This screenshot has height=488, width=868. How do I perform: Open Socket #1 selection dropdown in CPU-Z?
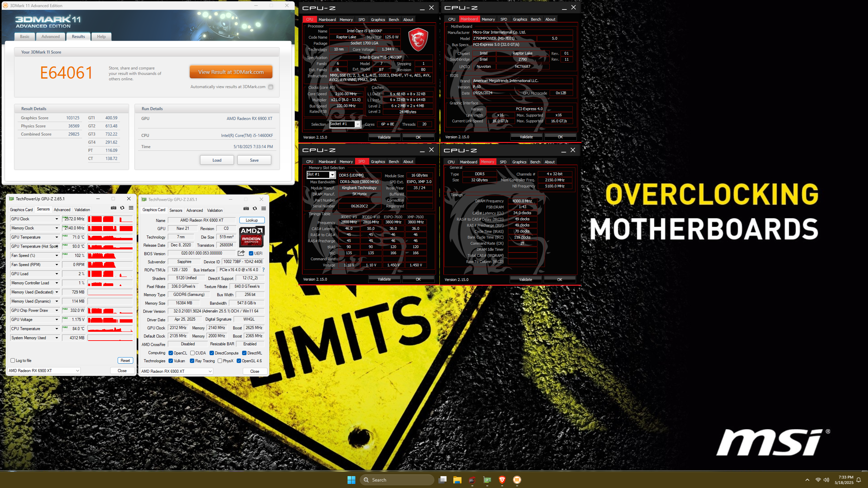point(345,124)
